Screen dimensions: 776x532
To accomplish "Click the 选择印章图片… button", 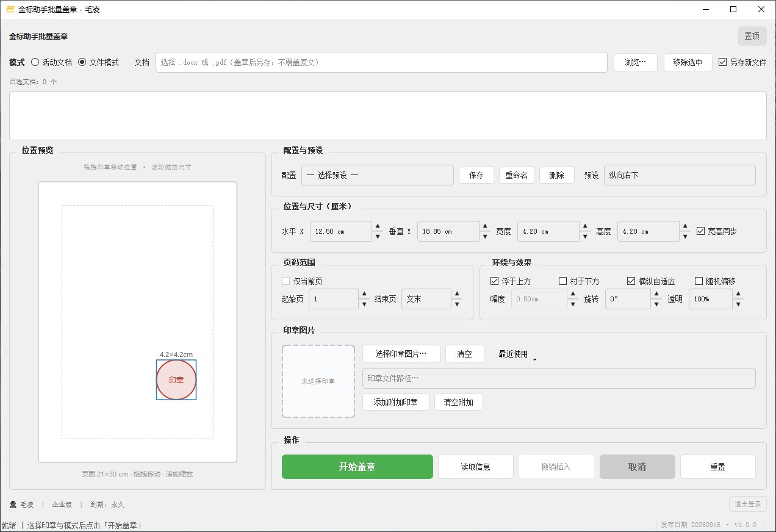I will click(x=401, y=354).
